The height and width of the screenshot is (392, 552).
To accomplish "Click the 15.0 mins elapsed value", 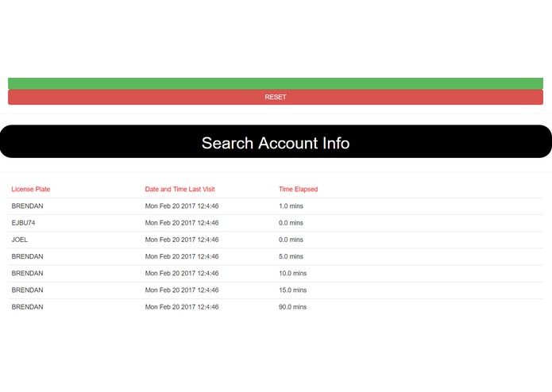I will (x=292, y=290).
